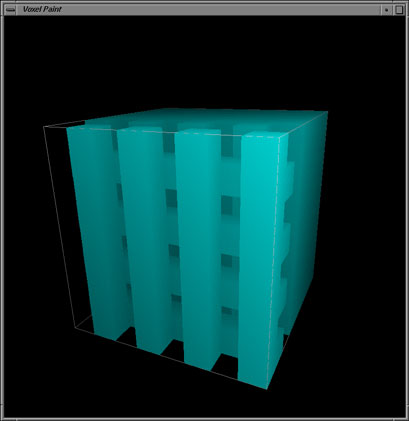Click the bottom-left corner of the wireframe bounding box
The image size is (409, 421).
75,328
